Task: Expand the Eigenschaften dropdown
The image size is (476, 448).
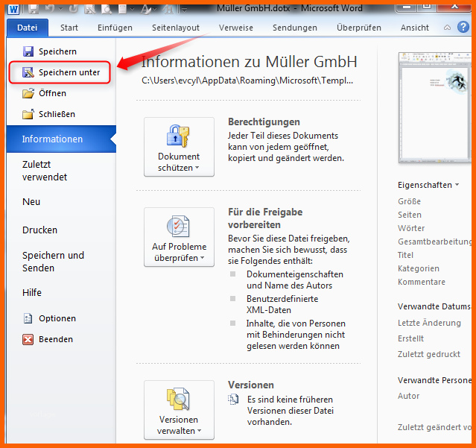Action: (428, 185)
